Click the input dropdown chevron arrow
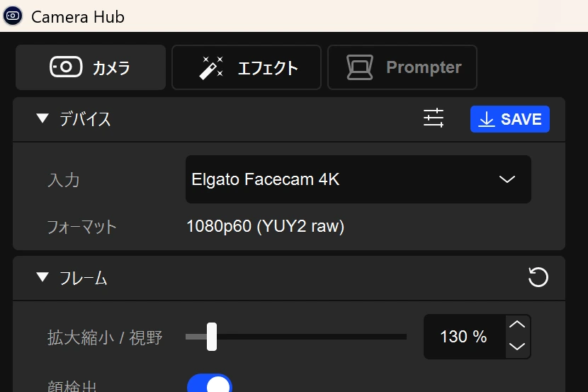Screen dimensions: 588x392 click(507, 179)
